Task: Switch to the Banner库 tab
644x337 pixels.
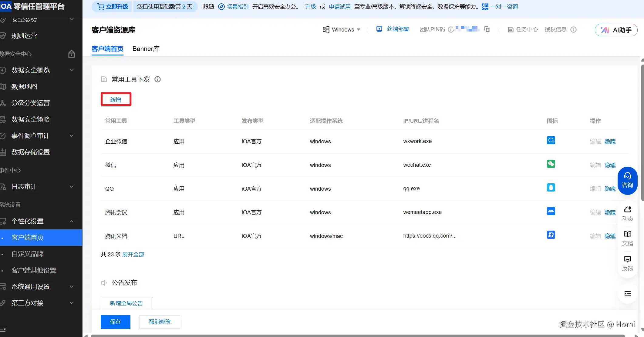Action: point(146,49)
